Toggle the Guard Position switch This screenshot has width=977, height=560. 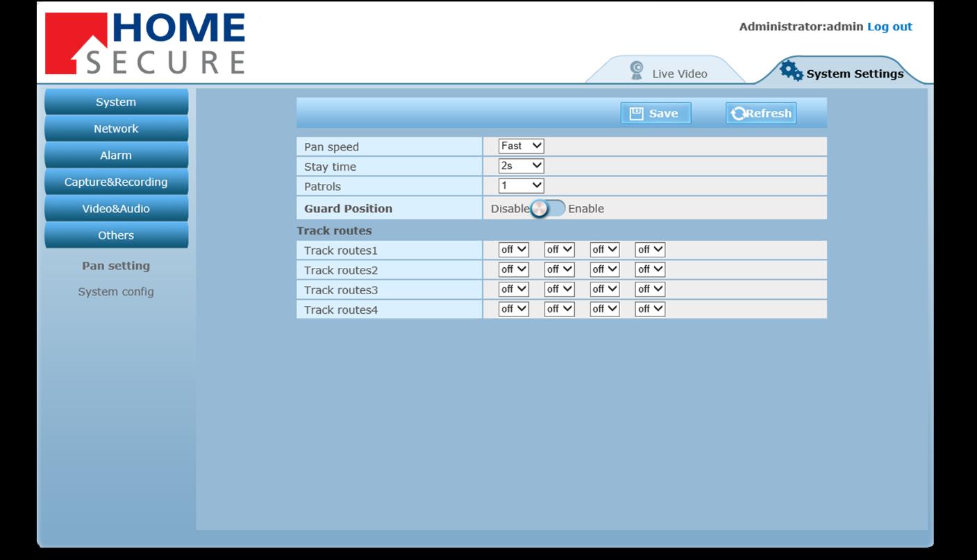tap(549, 208)
